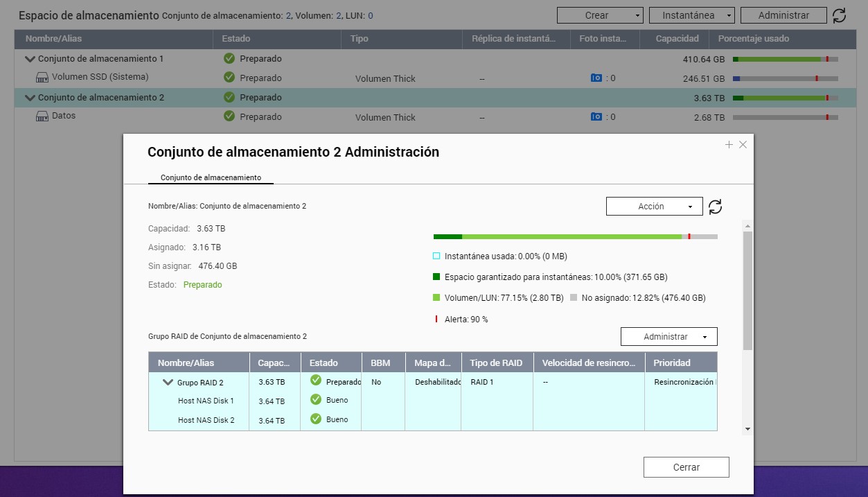
Task: Open the RAID group Administrar dropdown
Action: click(668, 337)
